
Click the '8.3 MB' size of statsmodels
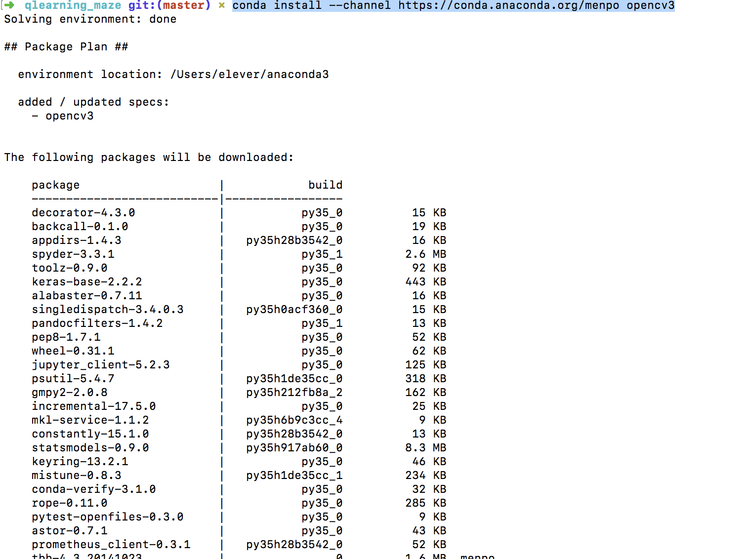[x=426, y=448]
